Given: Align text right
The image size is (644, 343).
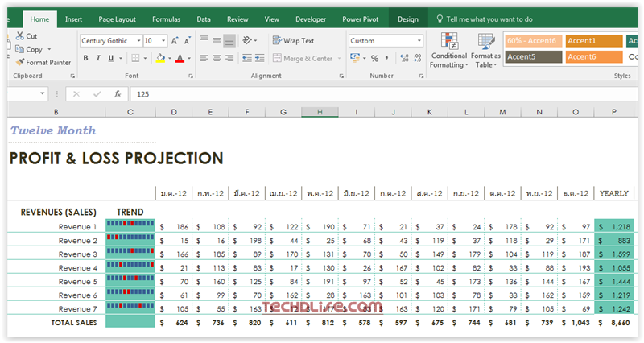Looking at the screenshot, I should point(229,58).
